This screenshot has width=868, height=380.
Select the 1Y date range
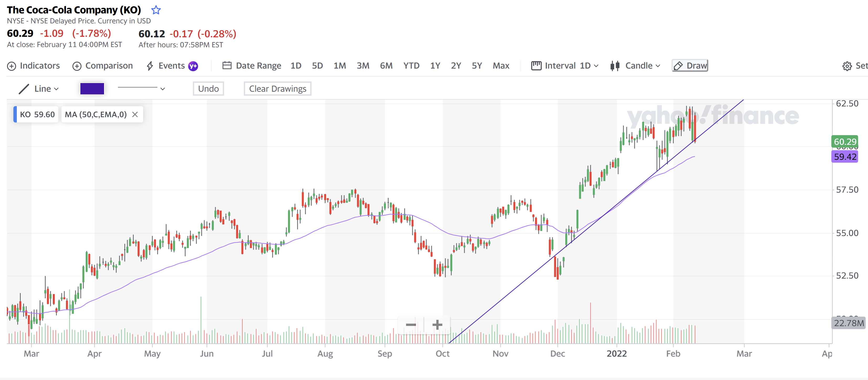(x=435, y=66)
